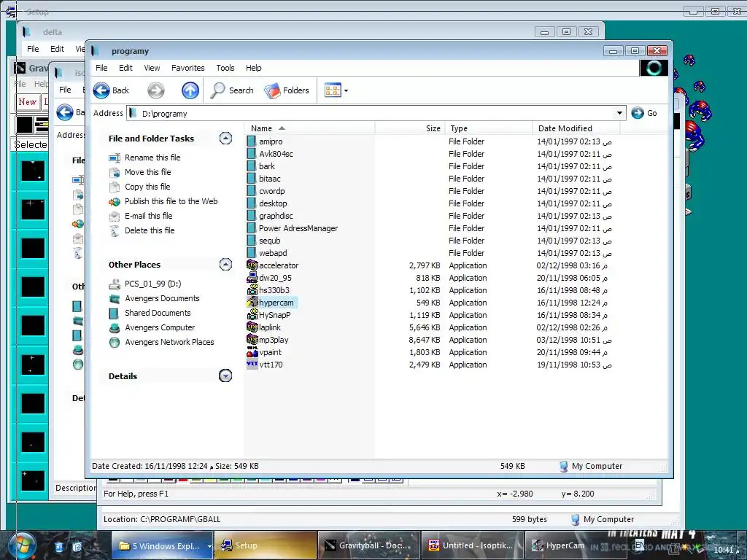Select the bitaac folder icon
This screenshot has width=747, height=560.
coord(252,179)
